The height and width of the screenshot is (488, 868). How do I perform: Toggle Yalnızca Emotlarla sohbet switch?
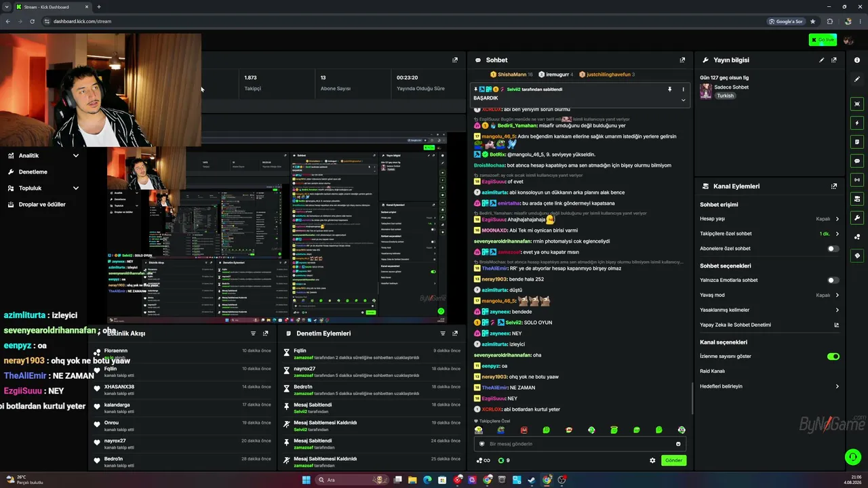tap(833, 280)
